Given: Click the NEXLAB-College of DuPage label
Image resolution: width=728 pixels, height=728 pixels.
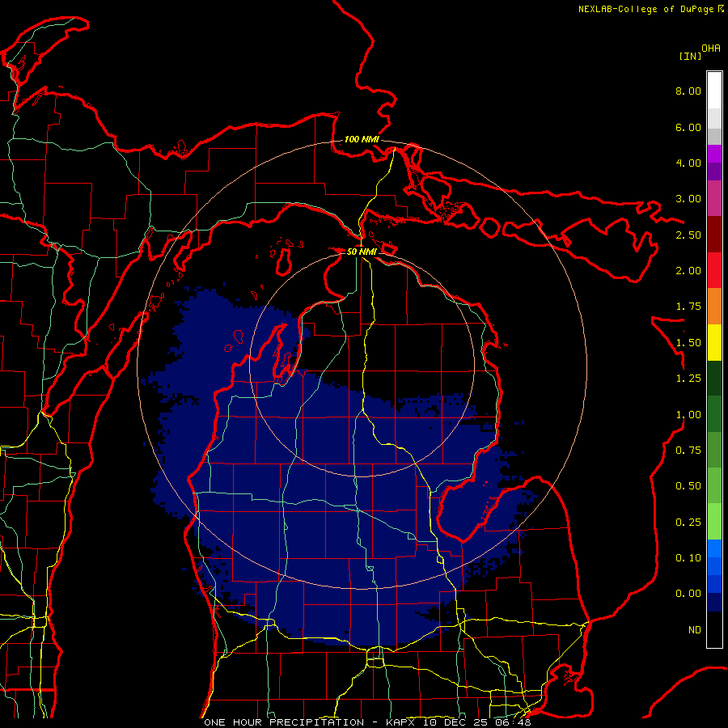Looking at the screenshot, I should coord(645,9).
